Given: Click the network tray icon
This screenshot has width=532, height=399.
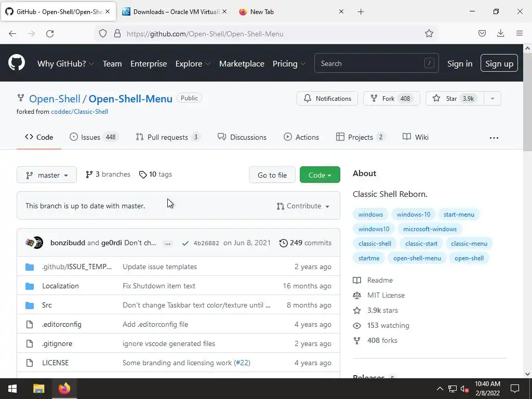Looking at the screenshot, I should click(x=453, y=389).
